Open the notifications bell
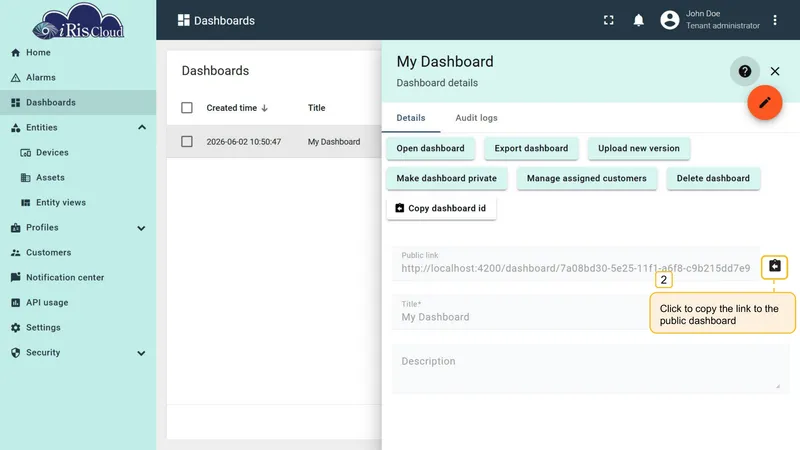The width and height of the screenshot is (800, 450). tap(638, 20)
